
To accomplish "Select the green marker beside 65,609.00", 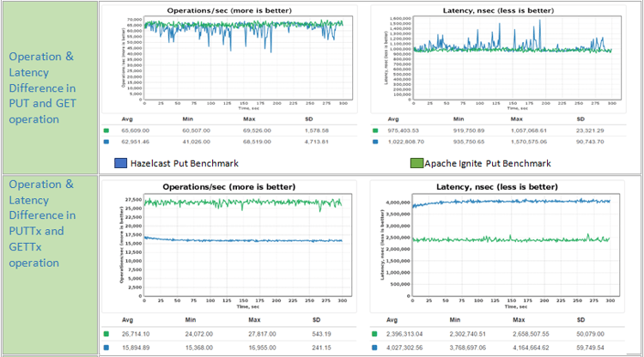I will coord(106,130).
